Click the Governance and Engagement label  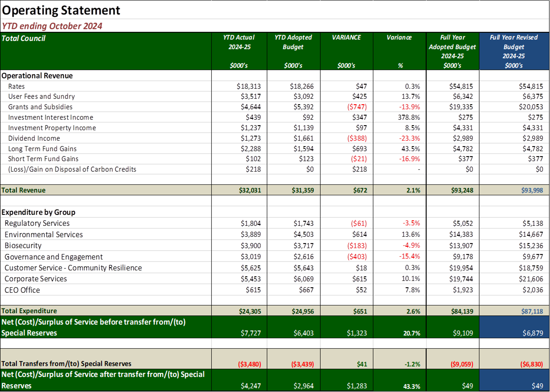coord(54,257)
